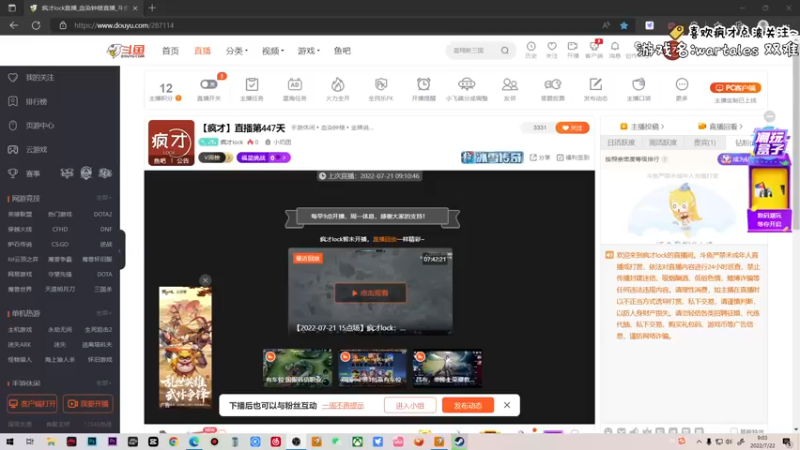Click the orange 发布动态 popup button
The image size is (800, 450).
[x=468, y=406]
